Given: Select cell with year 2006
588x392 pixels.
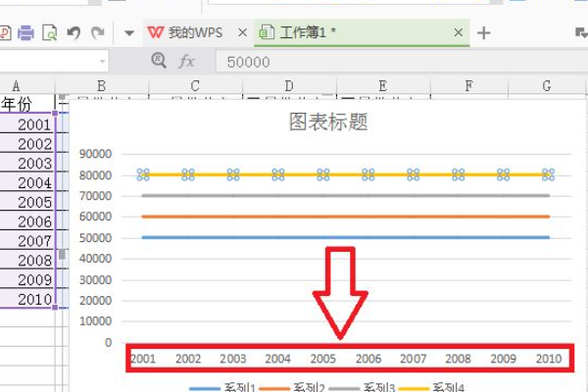Looking at the screenshot, I should [27, 220].
